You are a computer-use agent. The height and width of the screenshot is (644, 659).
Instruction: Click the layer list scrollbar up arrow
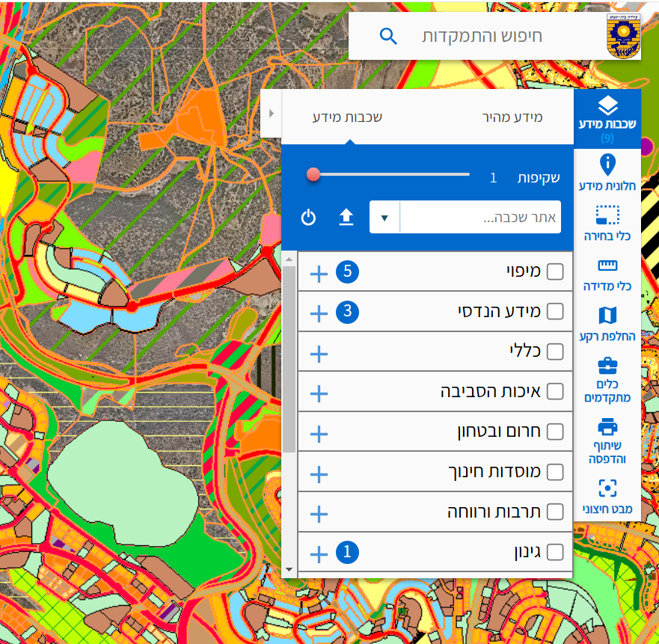pos(289,260)
